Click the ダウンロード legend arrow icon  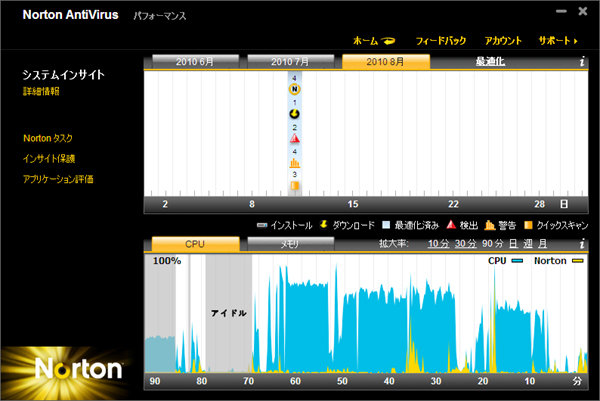coord(324,225)
